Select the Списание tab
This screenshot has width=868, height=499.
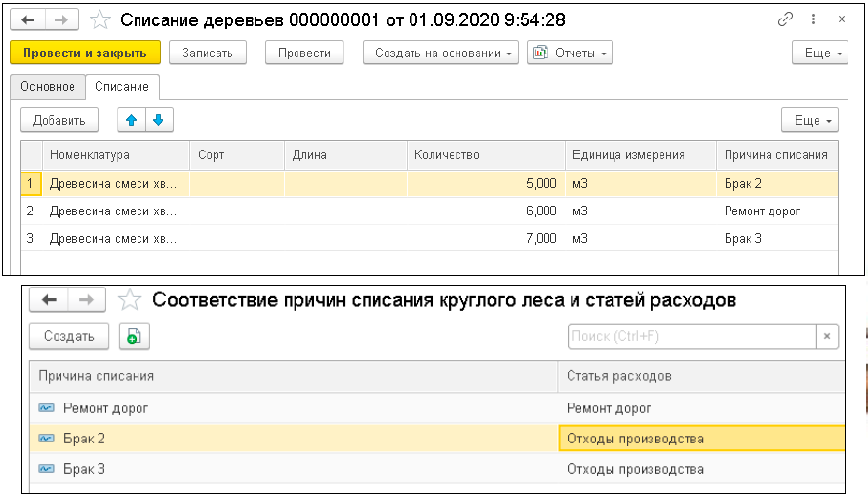(122, 87)
